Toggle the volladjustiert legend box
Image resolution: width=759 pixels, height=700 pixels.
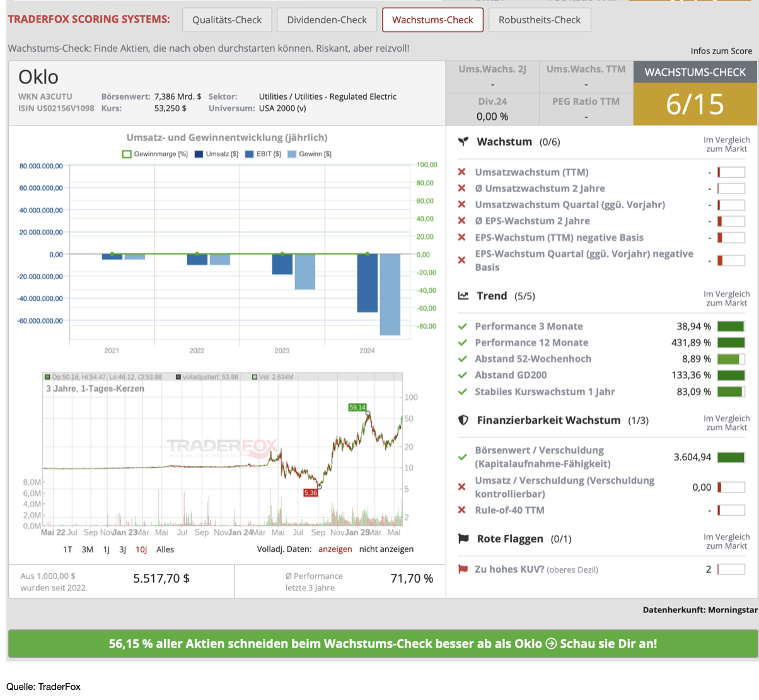178,377
